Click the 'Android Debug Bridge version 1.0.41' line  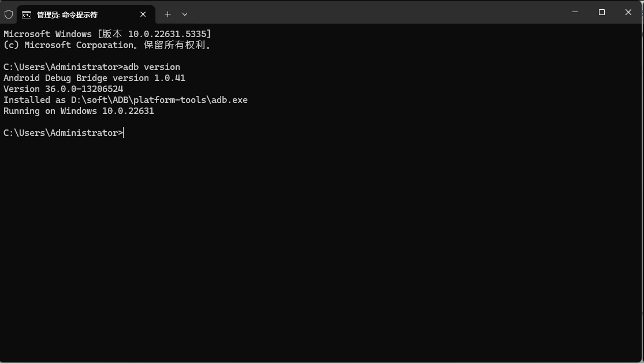point(94,77)
